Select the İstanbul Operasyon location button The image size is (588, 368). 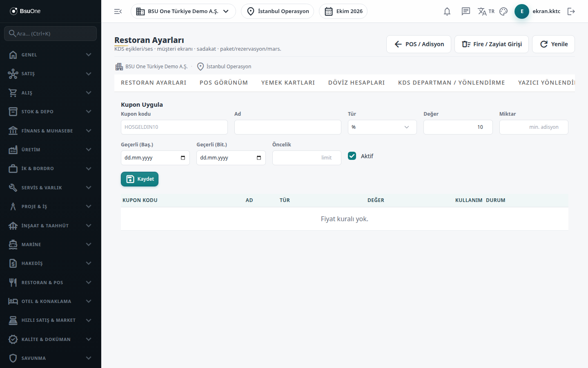pyautogui.click(x=278, y=11)
